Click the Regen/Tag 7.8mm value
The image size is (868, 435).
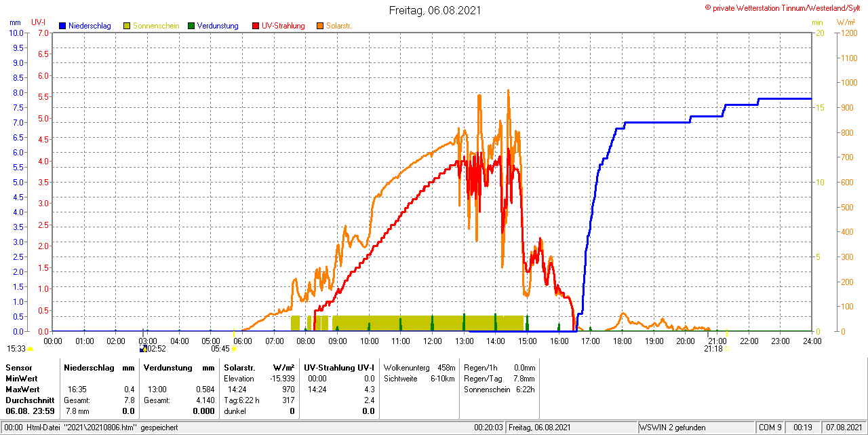click(x=524, y=378)
